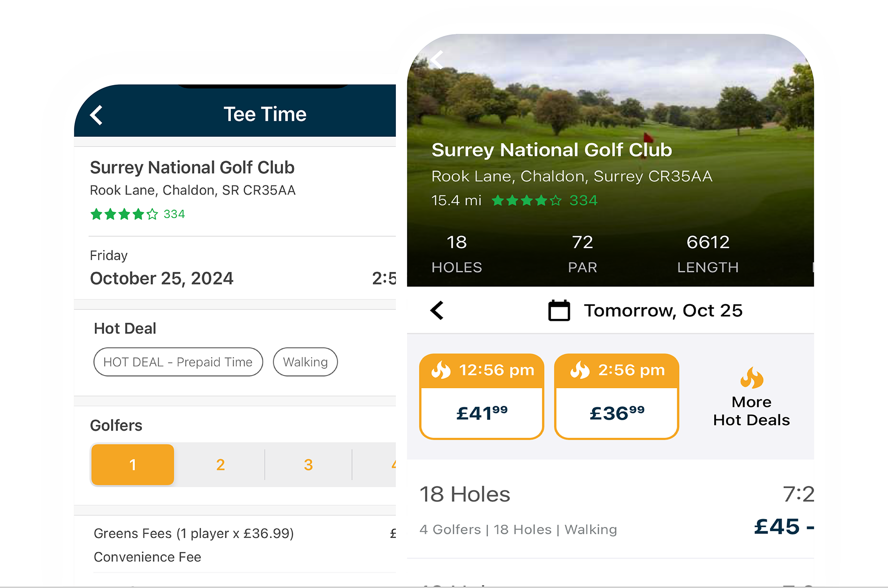Select 3 golfers option
This screenshot has height=588, width=888.
pyautogui.click(x=308, y=465)
